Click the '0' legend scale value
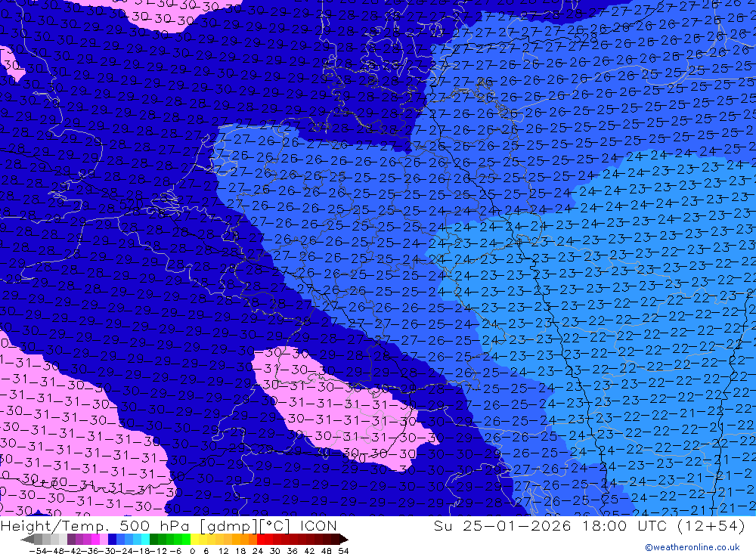This screenshot has height=554, width=756. [192, 551]
